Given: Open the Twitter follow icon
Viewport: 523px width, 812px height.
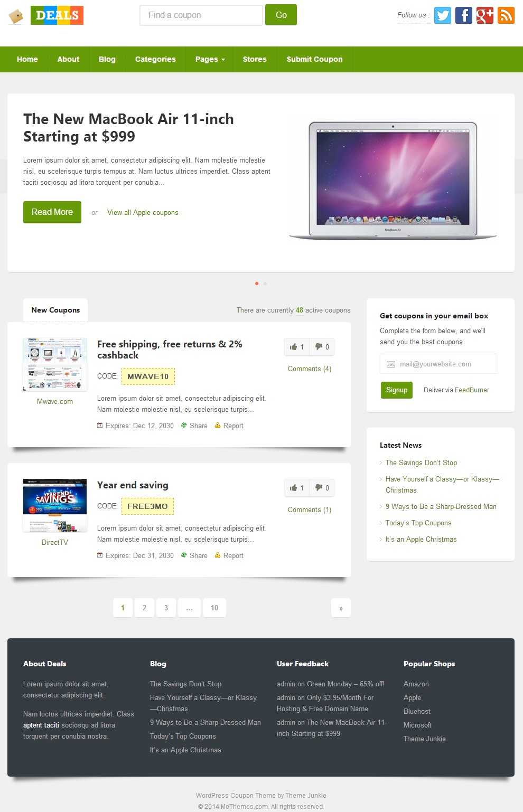Looking at the screenshot, I should click(x=443, y=15).
